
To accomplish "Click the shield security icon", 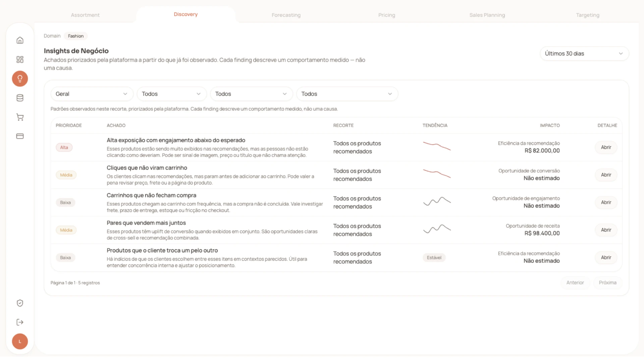I will point(20,303).
